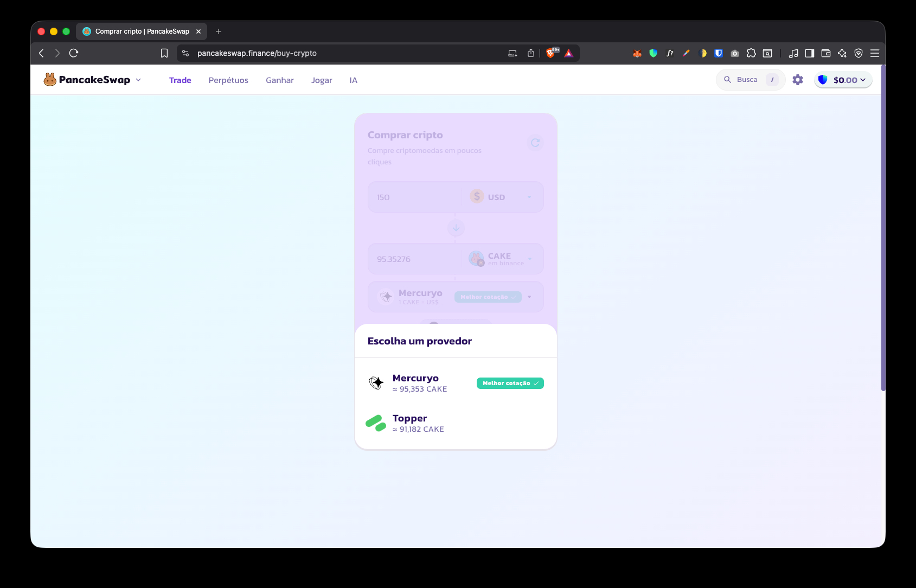Open the camera screenshot extension
Viewport: 916px width, 588px height.
point(735,53)
